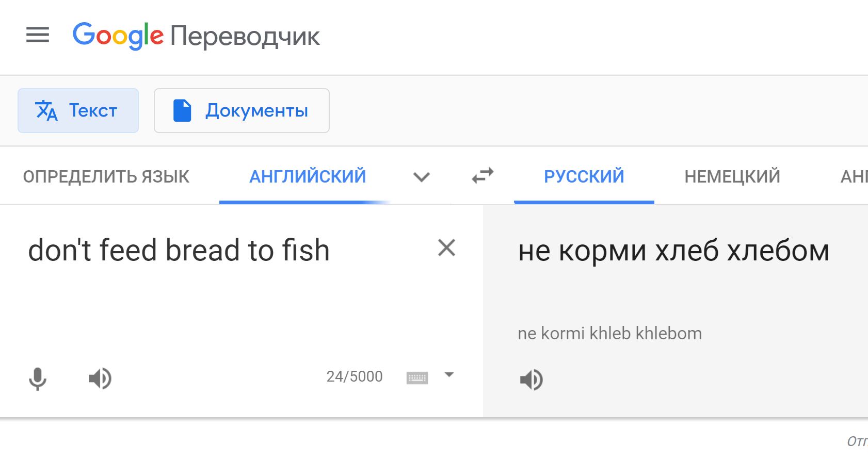
Task: Clear the source text with X
Action: [x=446, y=248]
